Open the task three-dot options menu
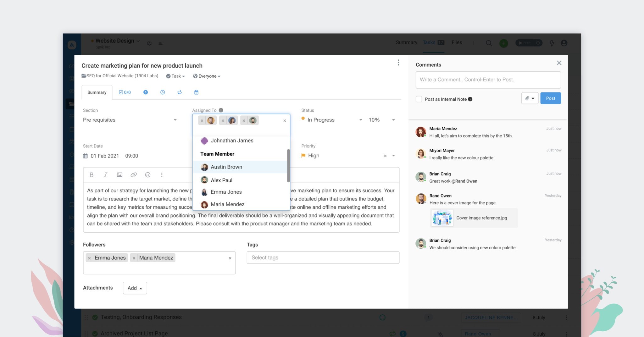644x337 pixels. pos(398,63)
